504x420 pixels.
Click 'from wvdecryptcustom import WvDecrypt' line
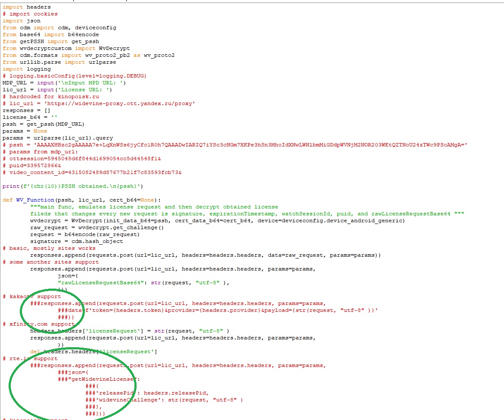coord(66,49)
